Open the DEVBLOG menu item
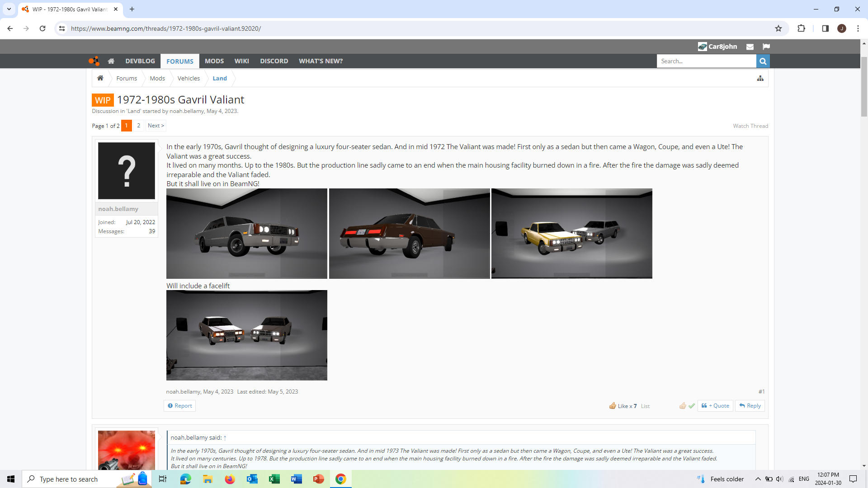This screenshot has height=488, width=868. tap(140, 61)
